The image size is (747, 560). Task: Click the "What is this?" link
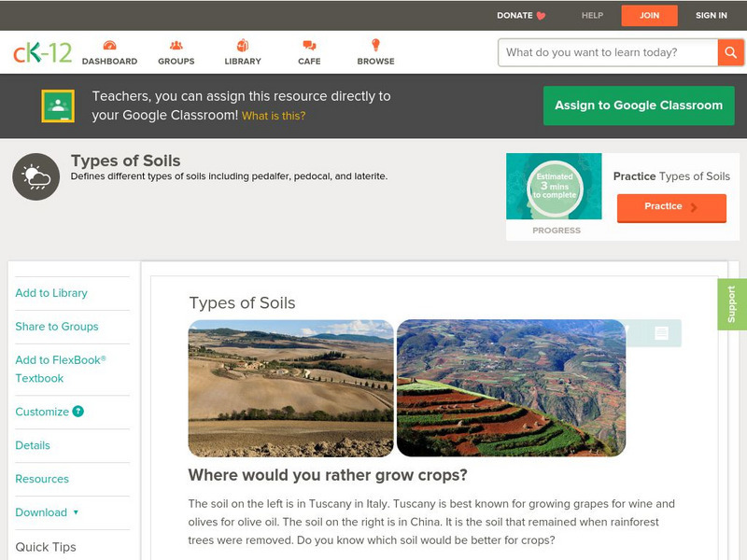[x=274, y=117]
